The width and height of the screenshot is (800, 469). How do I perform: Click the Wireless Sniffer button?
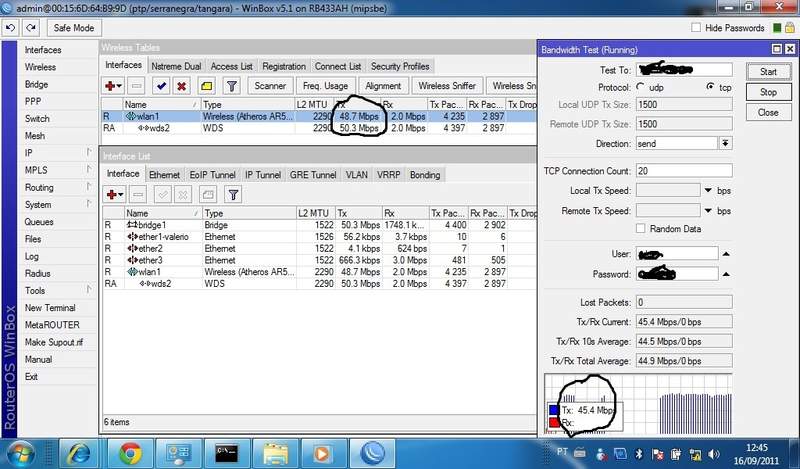pyautogui.click(x=447, y=86)
